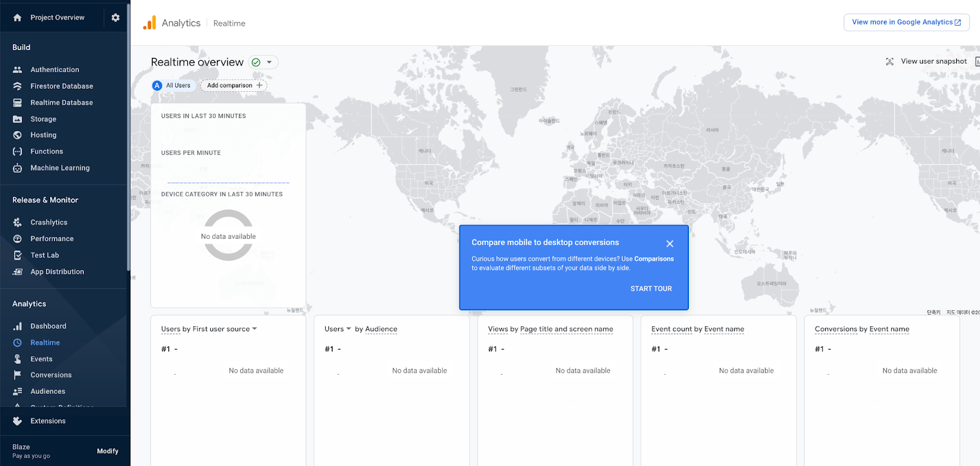Click the Crashlytics icon in sidebar
The image size is (980, 466).
[x=17, y=222]
